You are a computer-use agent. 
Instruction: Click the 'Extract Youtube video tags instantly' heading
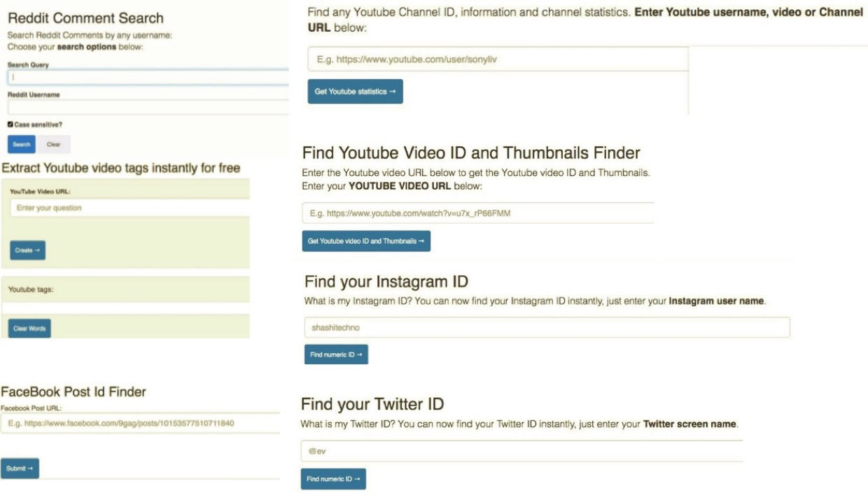pos(121,168)
